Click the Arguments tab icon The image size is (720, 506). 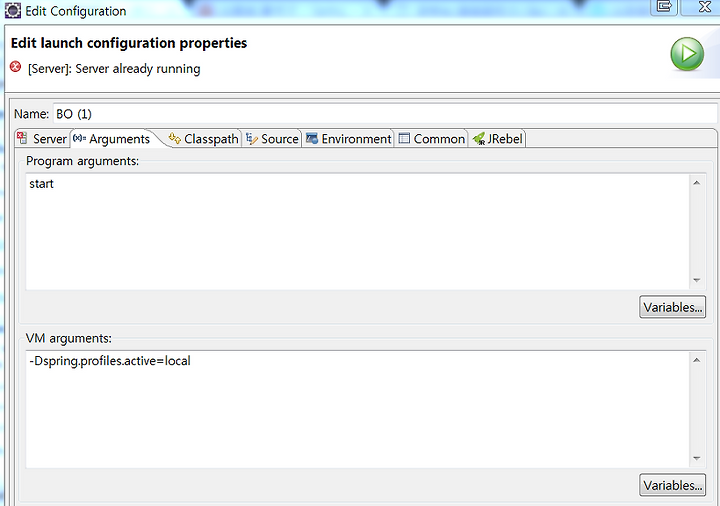pyautogui.click(x=79, y=138)
